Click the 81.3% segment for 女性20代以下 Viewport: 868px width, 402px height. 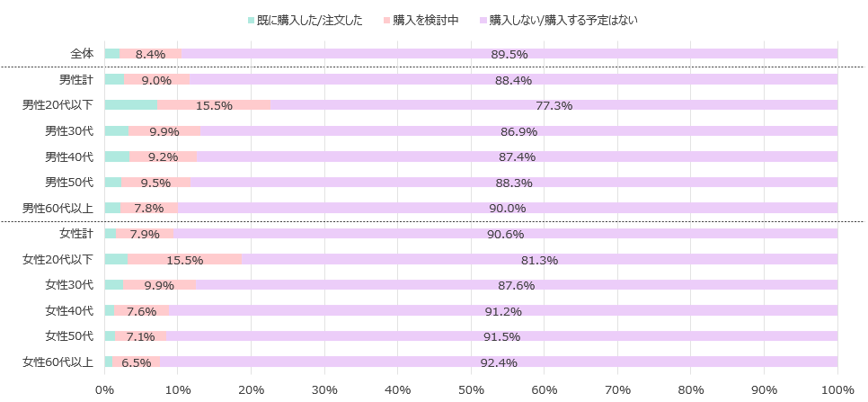point(539,260)
